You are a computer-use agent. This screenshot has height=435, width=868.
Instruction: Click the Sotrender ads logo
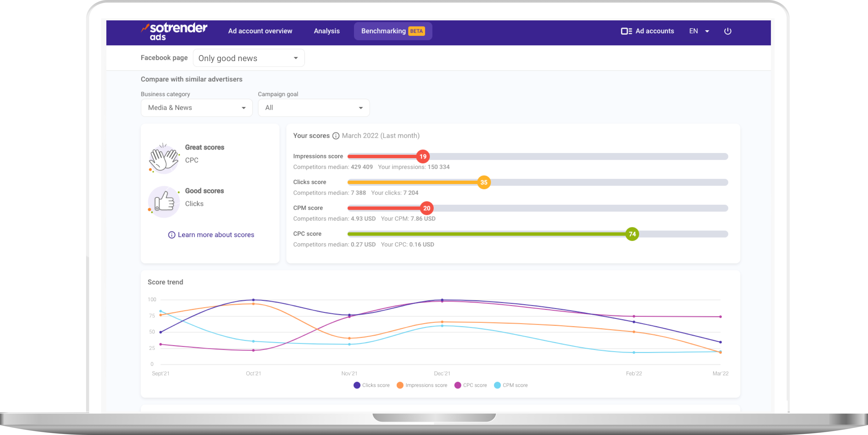tap(174, 32)
